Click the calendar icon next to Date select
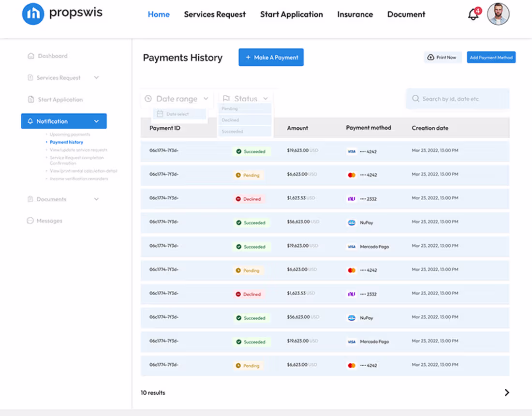 [160, 114]
